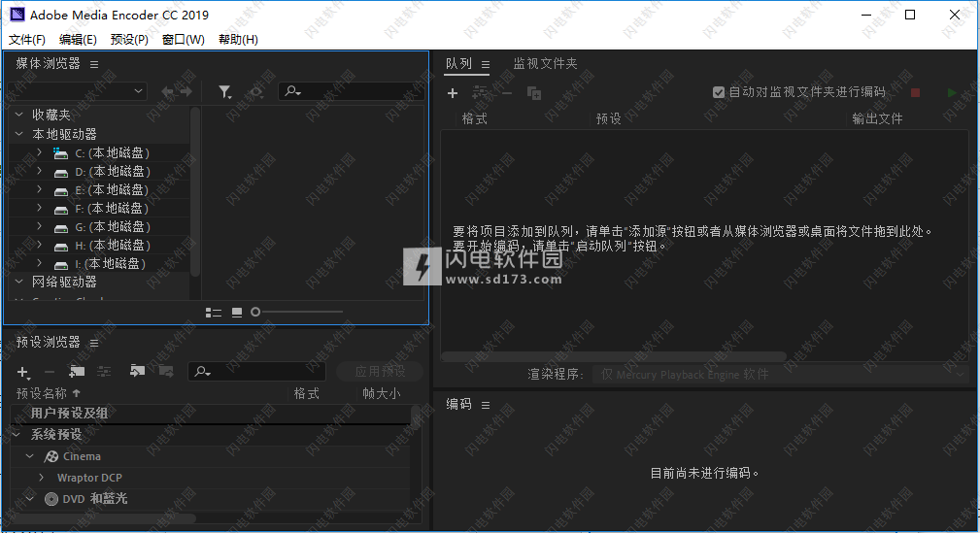
Task: Click the delete preset minus icon
Action: pos(50,373)
